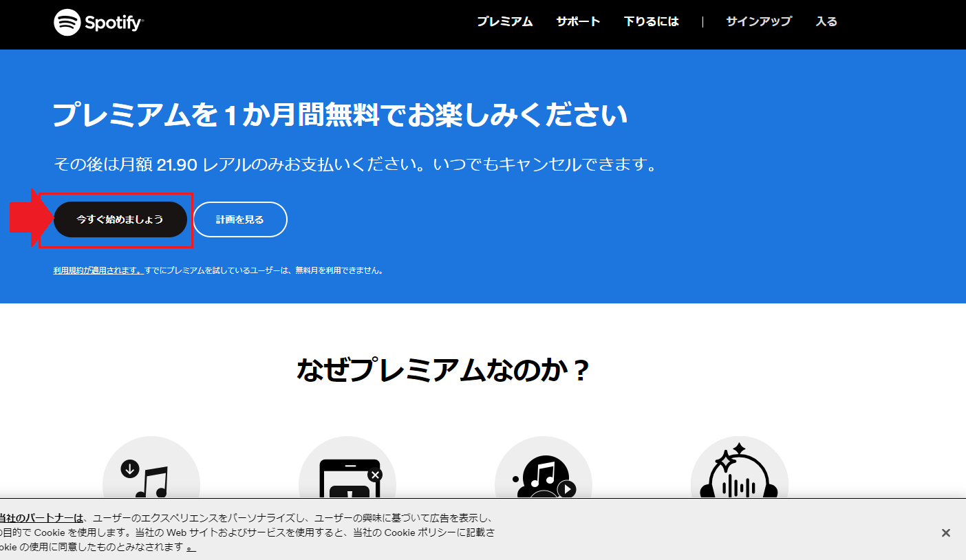Open the プレミアム menu item
This screenshot has width=966, height=560.
click(x=505, y=21)
